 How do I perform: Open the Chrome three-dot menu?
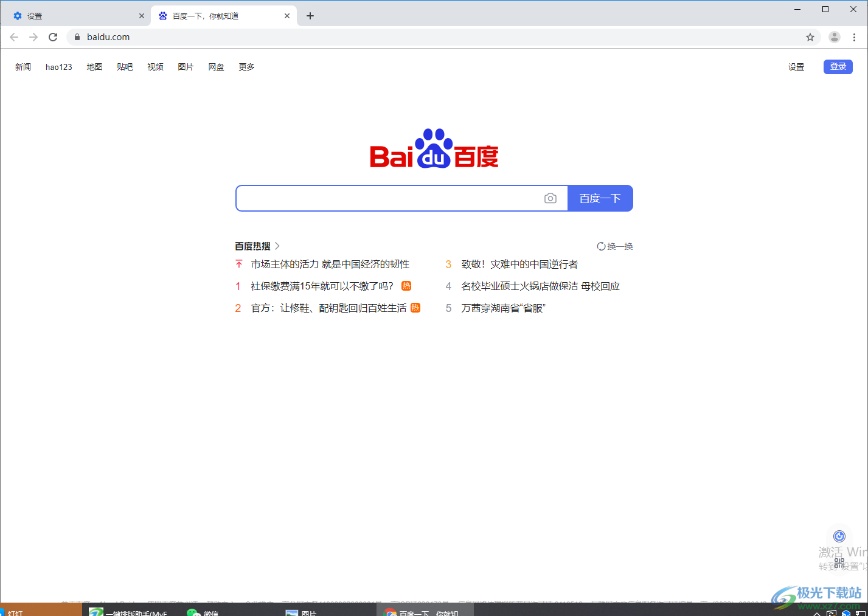[x=854, y=37]
